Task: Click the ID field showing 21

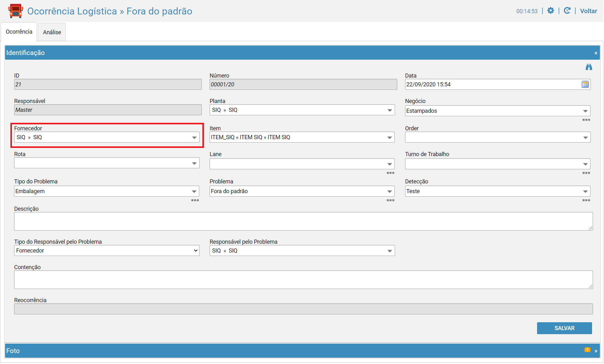Action: pyautogui.click(x=108, y=84)
